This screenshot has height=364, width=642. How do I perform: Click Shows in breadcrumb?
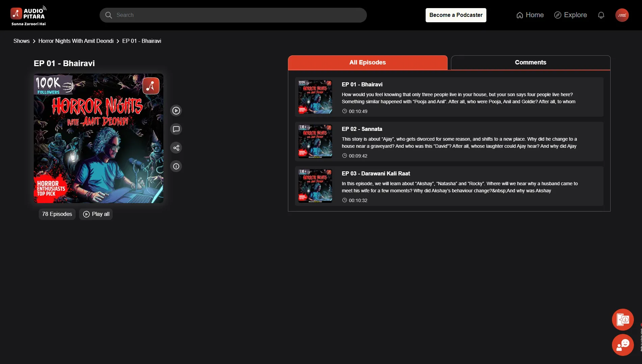(x=22, y=41)
